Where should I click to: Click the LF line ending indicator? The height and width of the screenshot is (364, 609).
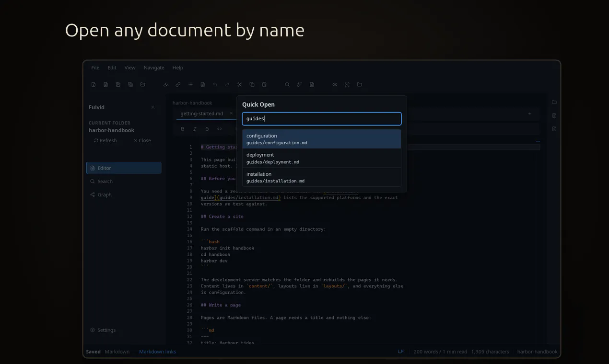(401, 352)
